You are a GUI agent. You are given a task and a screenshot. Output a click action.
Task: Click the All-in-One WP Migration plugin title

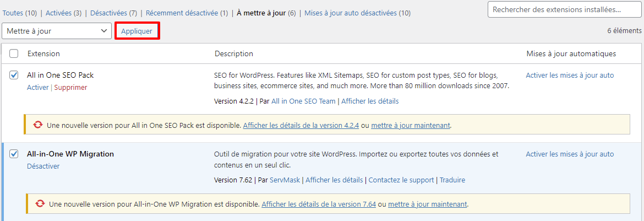click(70, 154)
